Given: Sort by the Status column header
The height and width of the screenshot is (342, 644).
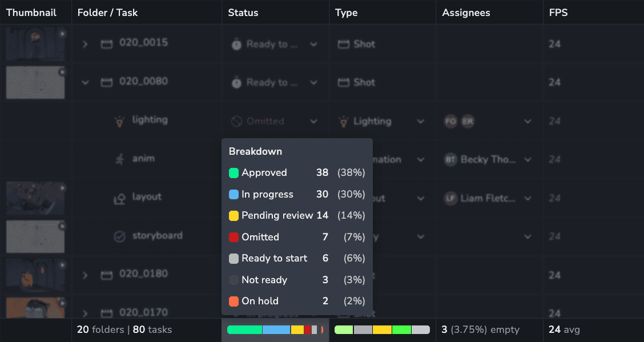Looking at the screenshot, I should pyautogui.click(x=243, y=13).
